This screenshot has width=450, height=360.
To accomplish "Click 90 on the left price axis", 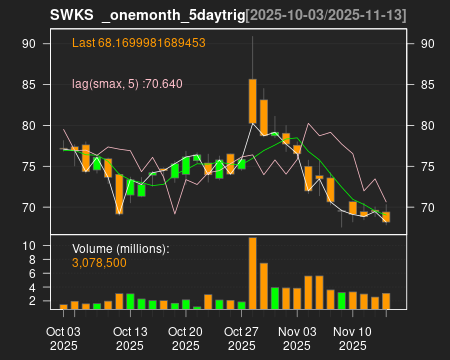I will coord(29,44).
